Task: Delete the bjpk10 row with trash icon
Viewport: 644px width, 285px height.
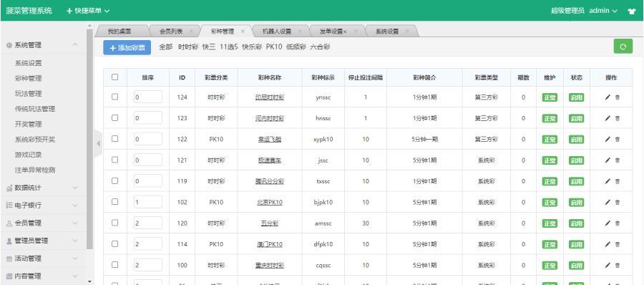Action: (618, 203)
